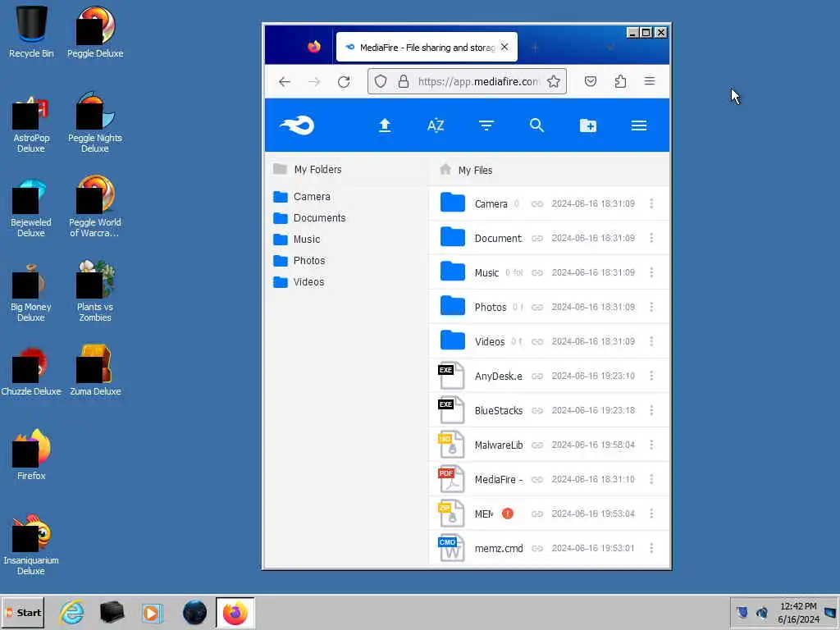
Task: Copy share link for MalwareLib file
Action: 536,445
